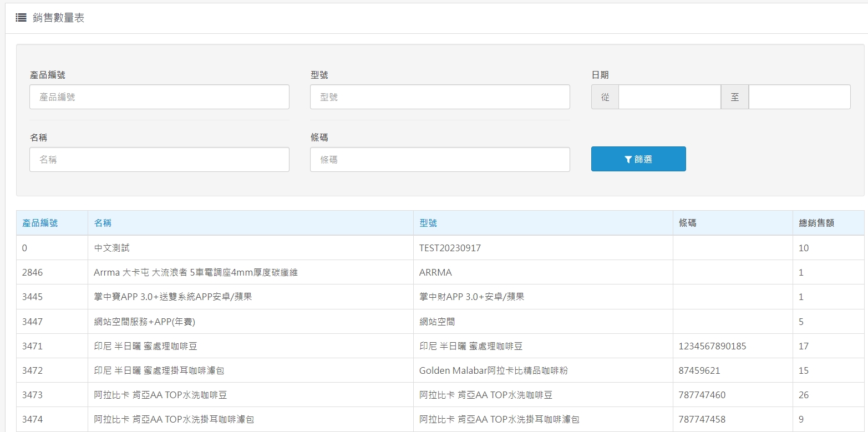
Task: Click Golden Malabar阿拉卡比精品咖啡粉 model cell
Action: pyautogui.click(x=494, y=370)
